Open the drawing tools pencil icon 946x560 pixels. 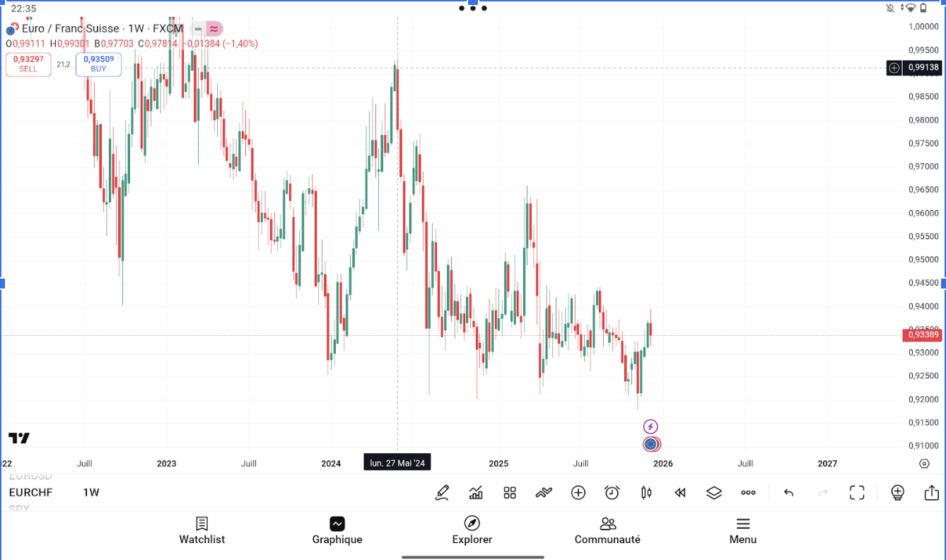coord(443,493)
